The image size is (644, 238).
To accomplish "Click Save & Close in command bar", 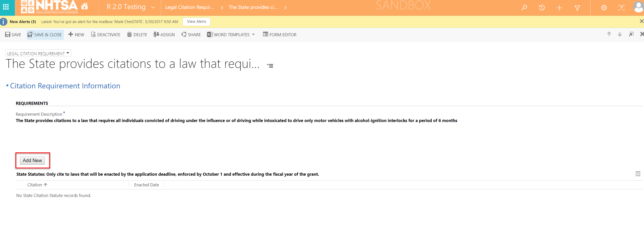I will coord(45,35).
